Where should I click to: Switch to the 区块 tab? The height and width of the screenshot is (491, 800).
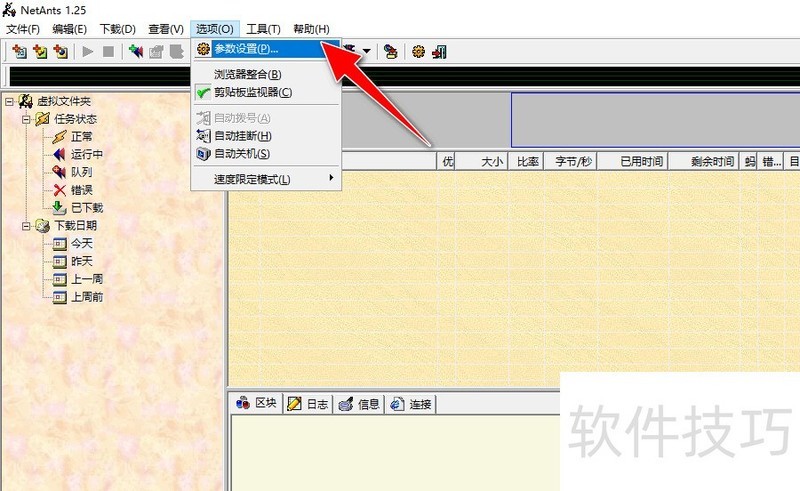[256, 403]
